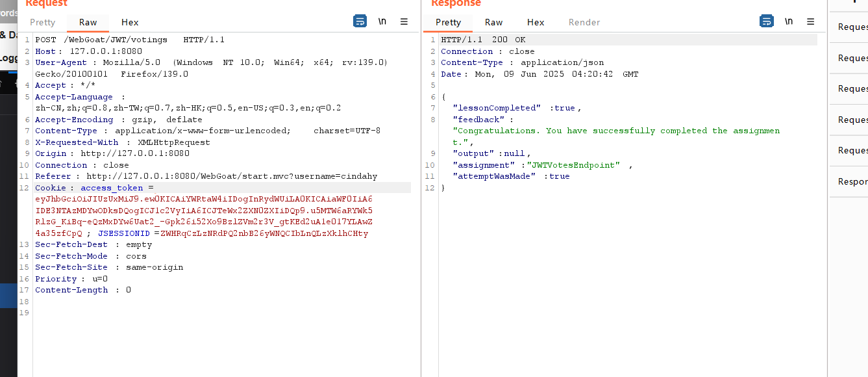Open the Request panel hamburger options menu
868x377 pixels.
404,21
